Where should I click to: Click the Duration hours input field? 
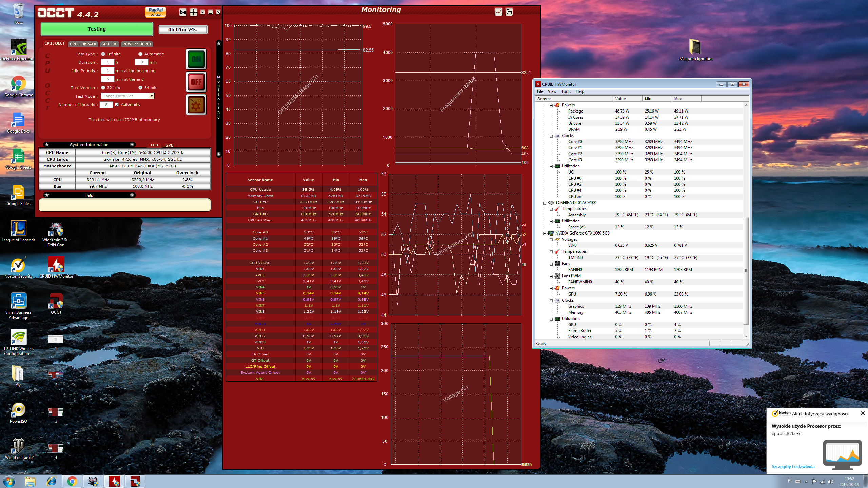(x=107, y=62)
